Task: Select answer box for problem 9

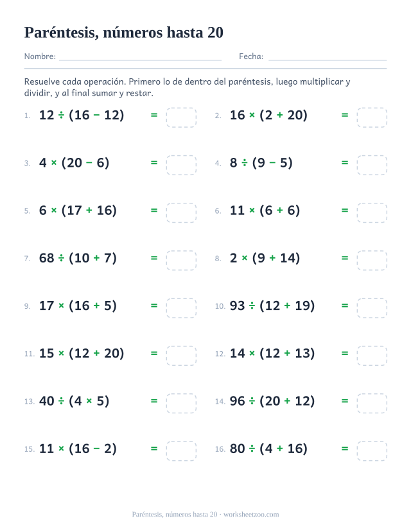Action: (x=181, y=308)
